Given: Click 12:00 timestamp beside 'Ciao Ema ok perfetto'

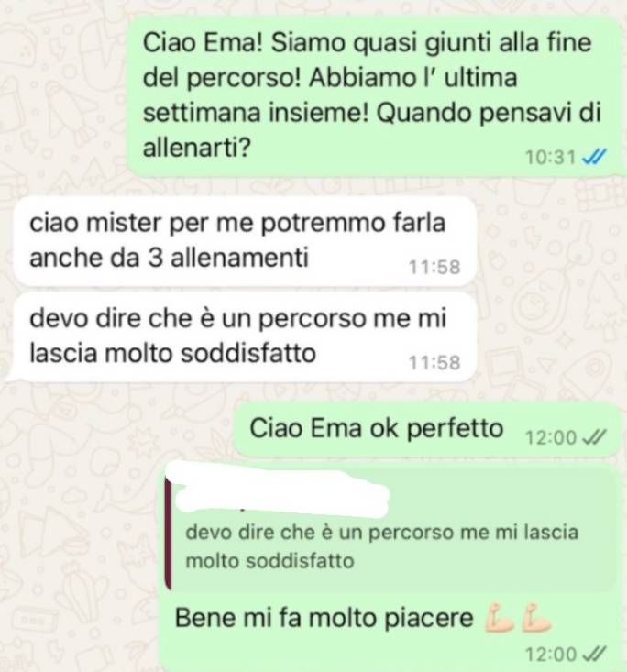Looking at the screenshot, I should [552, 438].
